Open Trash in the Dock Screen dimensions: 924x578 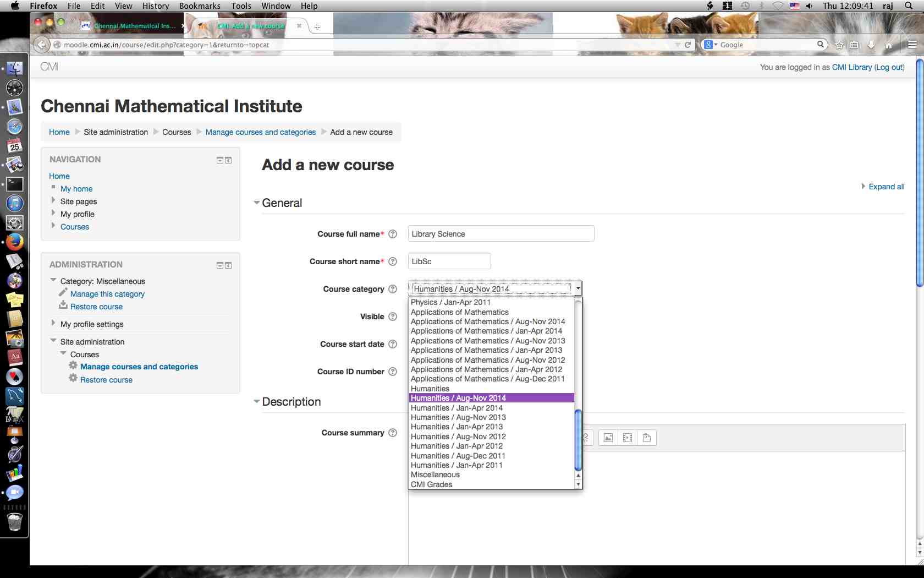[x=15, y=521]
